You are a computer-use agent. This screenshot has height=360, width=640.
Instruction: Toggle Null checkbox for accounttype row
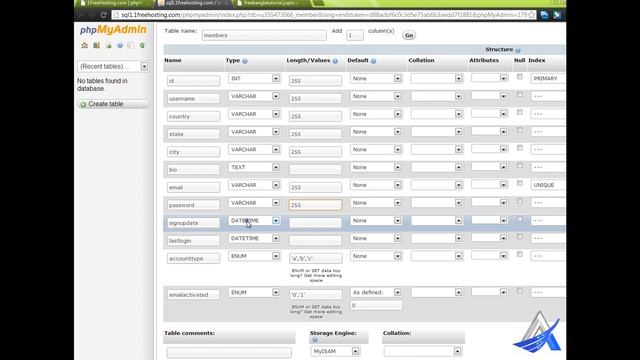click(x=520, y=254)
